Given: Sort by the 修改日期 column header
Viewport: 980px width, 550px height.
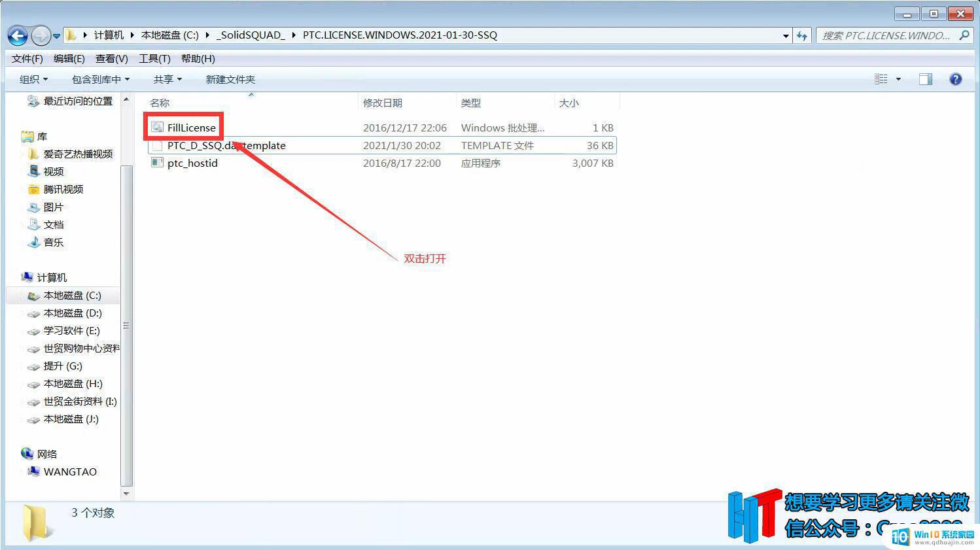Looking at the screenshot, I should click(x=383, y=103).
